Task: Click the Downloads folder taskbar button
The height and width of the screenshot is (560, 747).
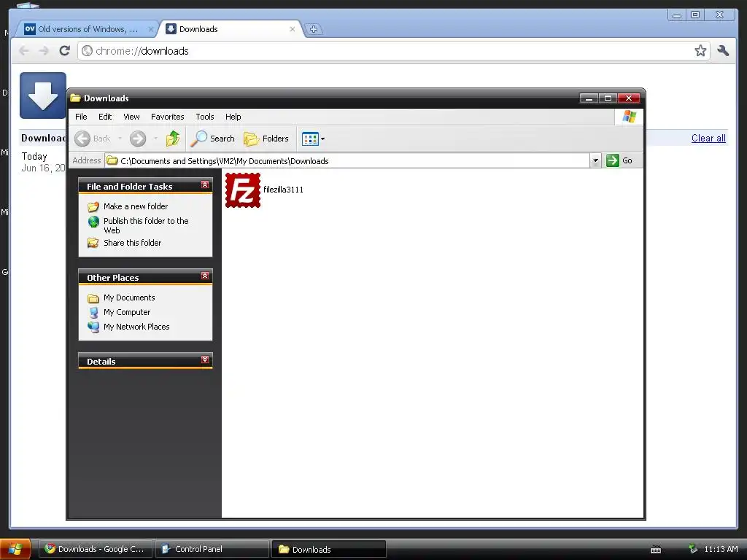Action: tap(329, 549)
